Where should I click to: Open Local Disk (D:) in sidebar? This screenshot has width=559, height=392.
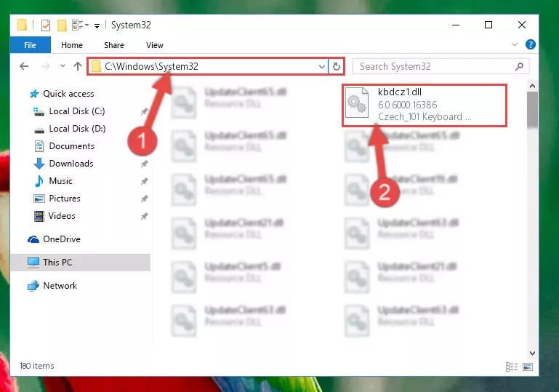click(77, 129)
